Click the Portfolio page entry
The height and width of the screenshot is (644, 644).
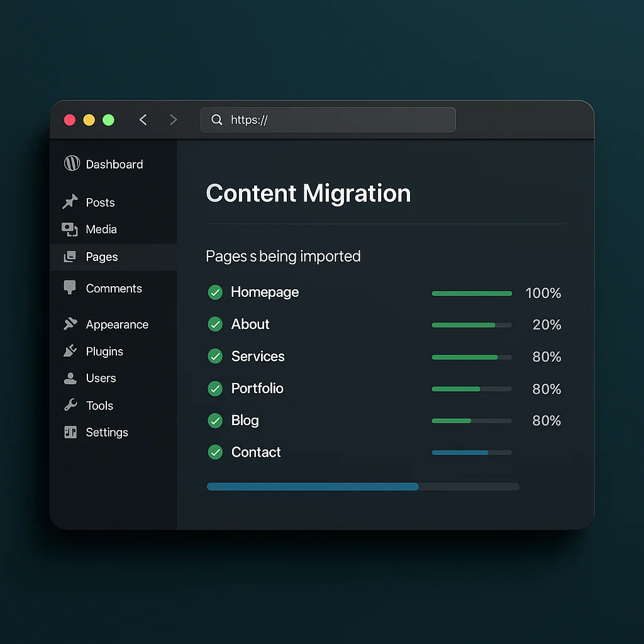(x=258, y=388)
